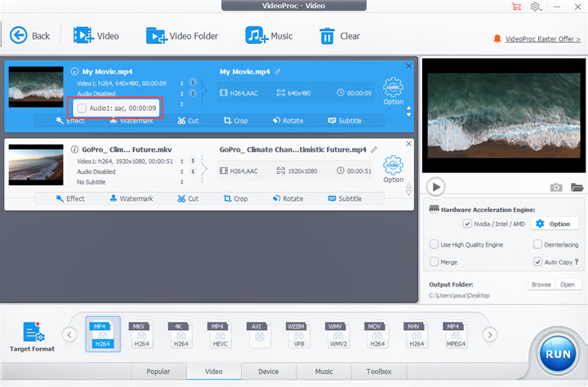
Task: Open Watermark for the GoPro video
Action: point(131,198)
